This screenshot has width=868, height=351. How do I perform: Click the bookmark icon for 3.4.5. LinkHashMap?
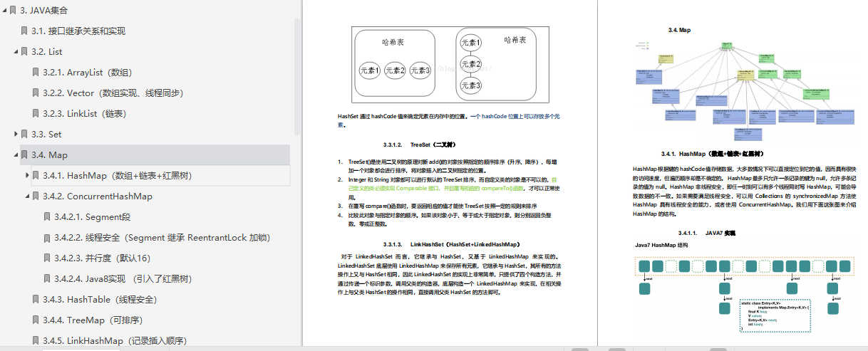[36, 340]
